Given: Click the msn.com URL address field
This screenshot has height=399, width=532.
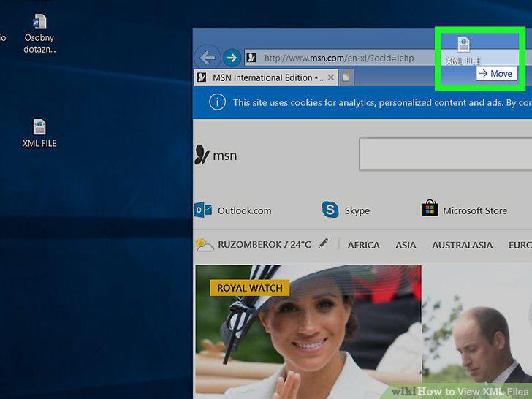Looking at the screenshot, I should (339, 58).
